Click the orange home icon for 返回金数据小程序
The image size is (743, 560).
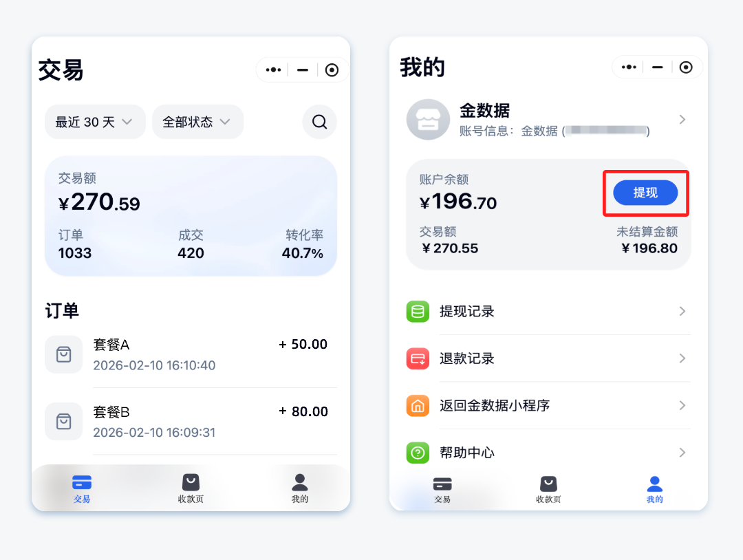tap(418, 405)
